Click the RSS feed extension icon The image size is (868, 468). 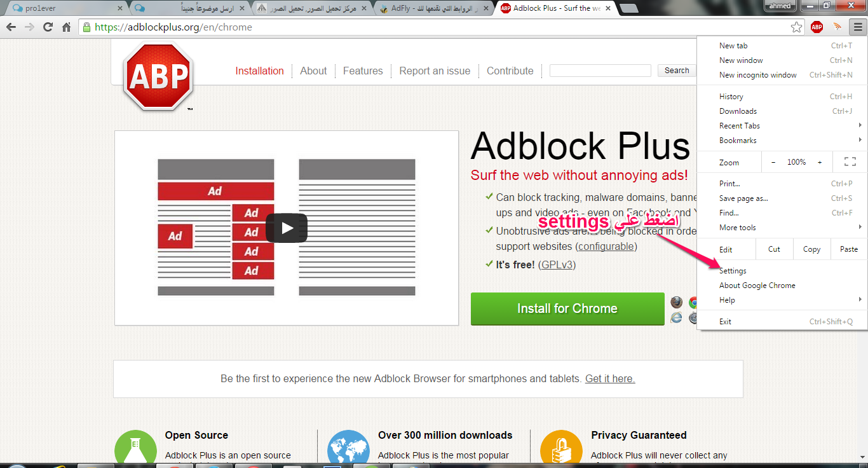click(x=837, y=27)
